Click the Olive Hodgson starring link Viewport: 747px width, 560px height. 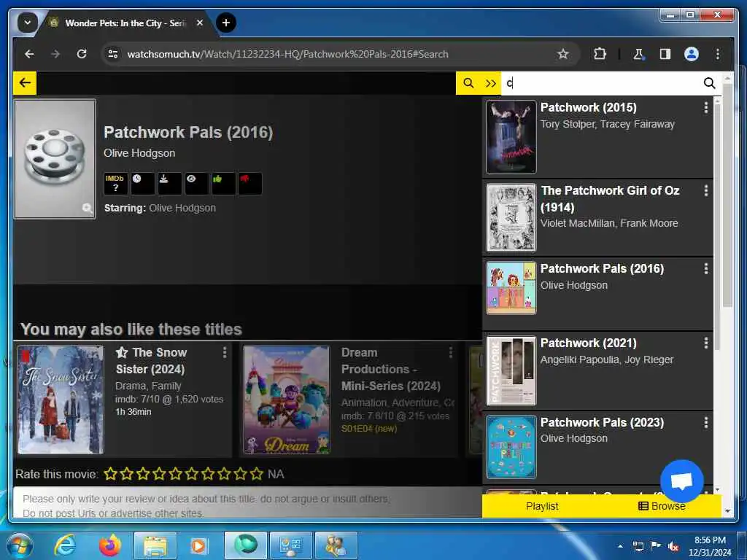click(182, 208)
